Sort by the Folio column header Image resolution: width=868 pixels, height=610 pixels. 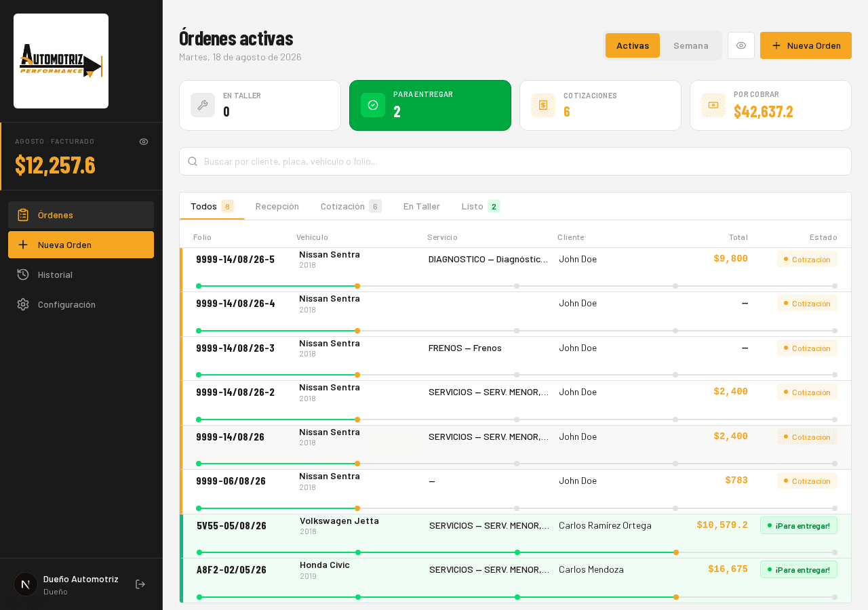tap(202, 237)
